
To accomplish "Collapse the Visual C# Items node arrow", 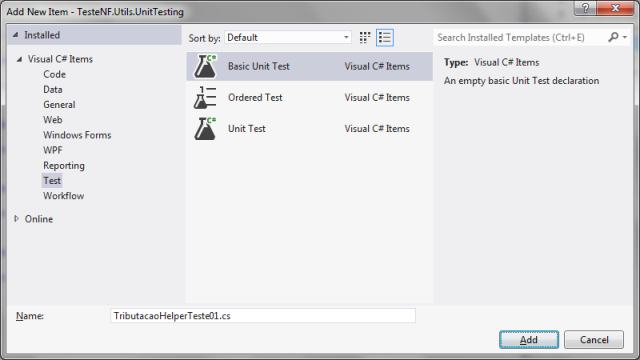I will [19, 59].
